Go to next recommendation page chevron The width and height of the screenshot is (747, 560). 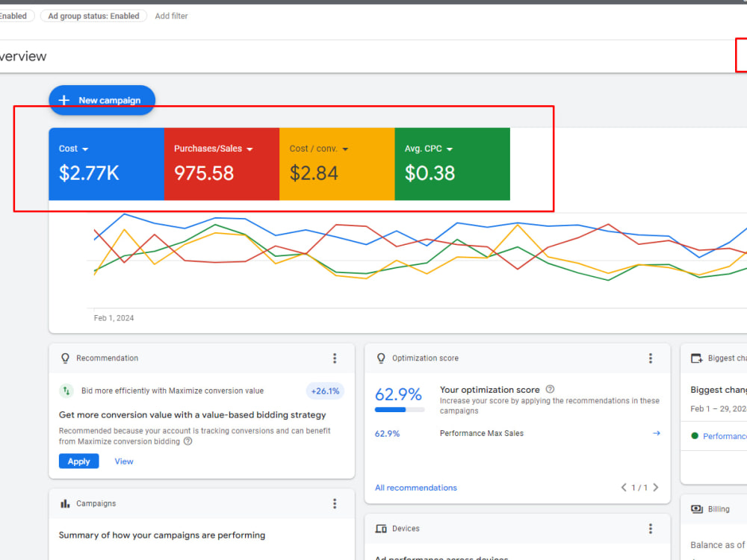[x=656, y=487]
